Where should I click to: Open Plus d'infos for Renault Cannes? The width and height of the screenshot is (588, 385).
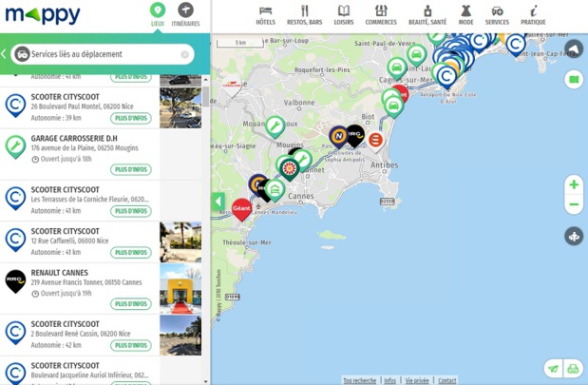(x=131, y=304)
